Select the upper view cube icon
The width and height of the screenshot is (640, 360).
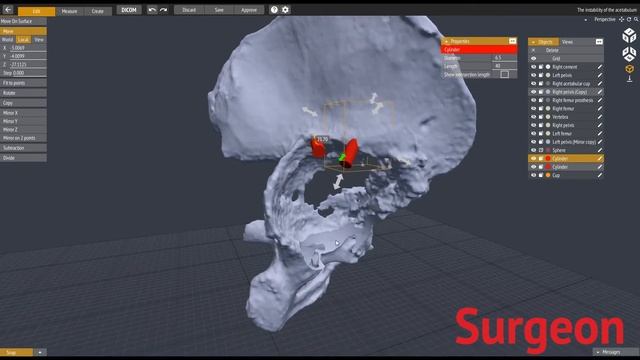tap(629, 36)
